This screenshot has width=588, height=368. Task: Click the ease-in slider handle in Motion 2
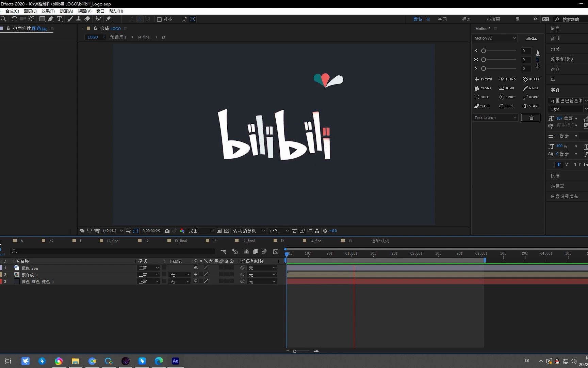484,51
